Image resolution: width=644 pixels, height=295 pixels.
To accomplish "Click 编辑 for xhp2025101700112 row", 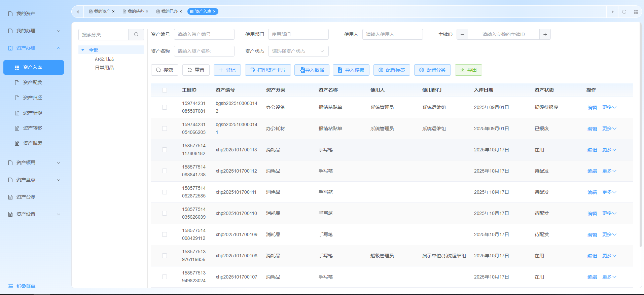I will (592, 171).
